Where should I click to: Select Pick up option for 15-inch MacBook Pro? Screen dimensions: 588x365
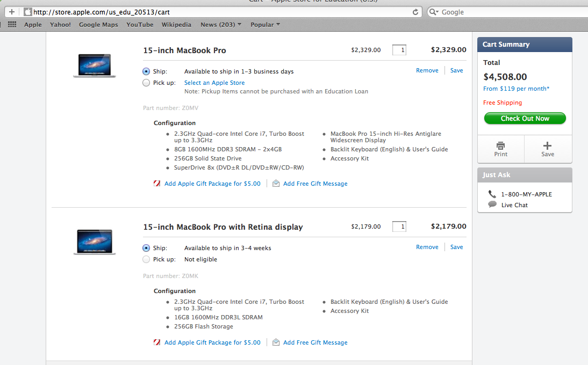pos(146,83)
